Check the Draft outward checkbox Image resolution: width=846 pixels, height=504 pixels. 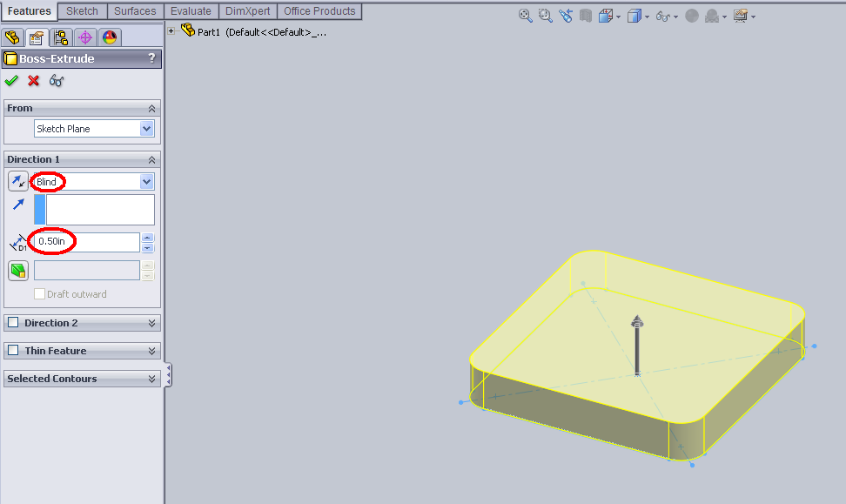[39, 294]
